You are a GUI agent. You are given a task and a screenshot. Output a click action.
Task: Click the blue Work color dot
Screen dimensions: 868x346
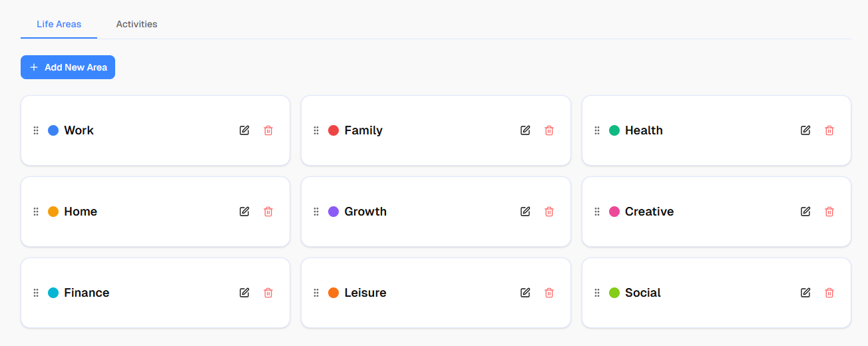[53, 130]
